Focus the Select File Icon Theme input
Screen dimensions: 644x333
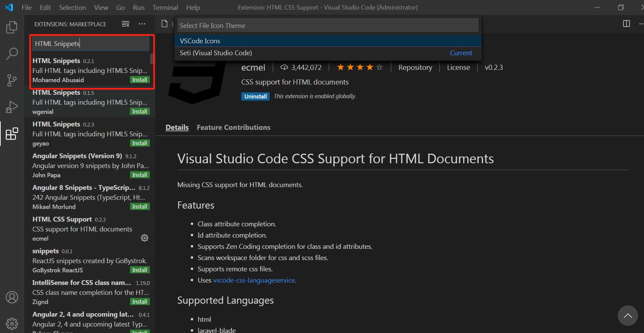point(328,26)
